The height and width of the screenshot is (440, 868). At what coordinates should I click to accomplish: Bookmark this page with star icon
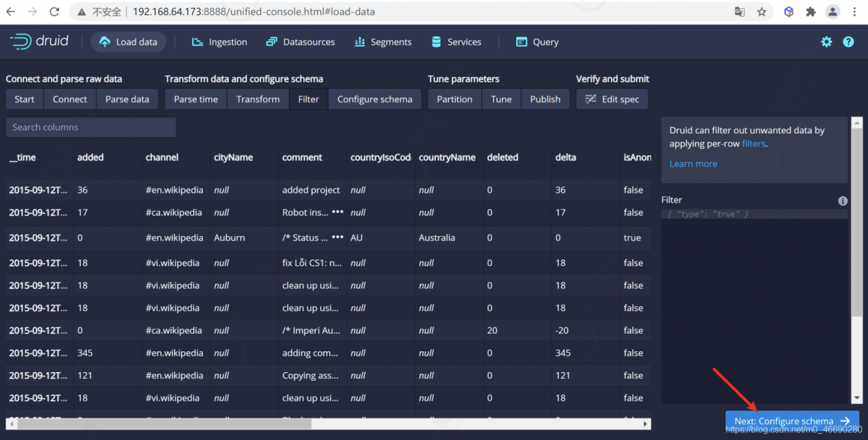[x=762, y=12]
